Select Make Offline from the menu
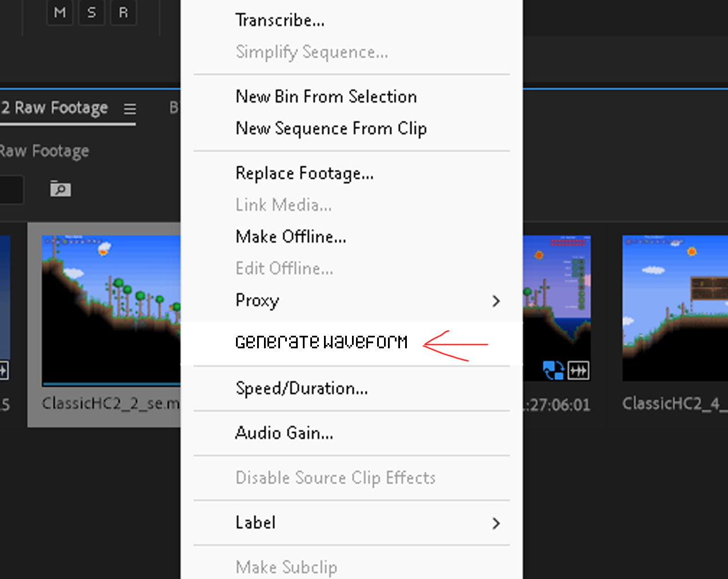728x579 pixels. click(290, 236)
